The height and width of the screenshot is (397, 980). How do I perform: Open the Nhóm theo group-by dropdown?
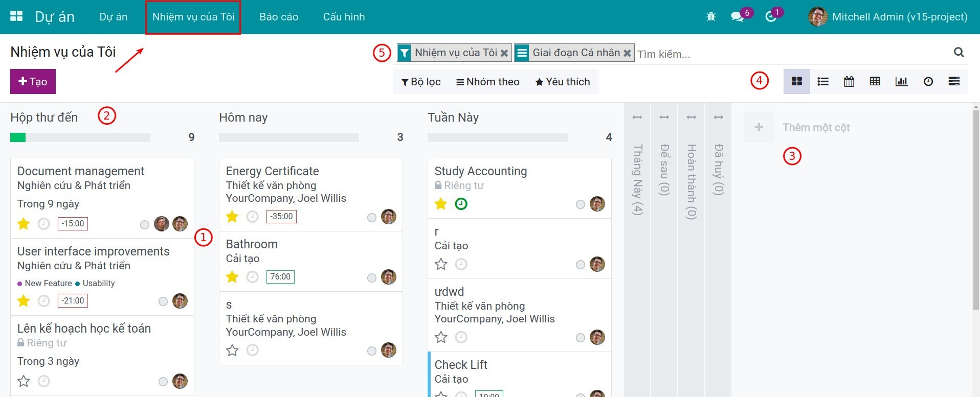pos(488,82)
